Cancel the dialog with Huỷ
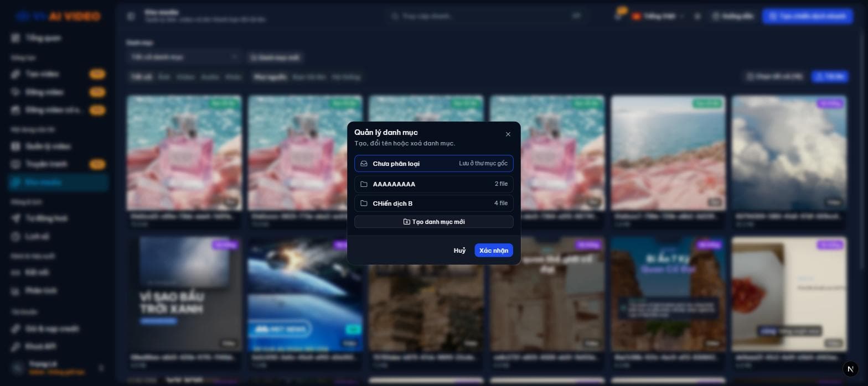Screen dimensions: 868x386 459,251
